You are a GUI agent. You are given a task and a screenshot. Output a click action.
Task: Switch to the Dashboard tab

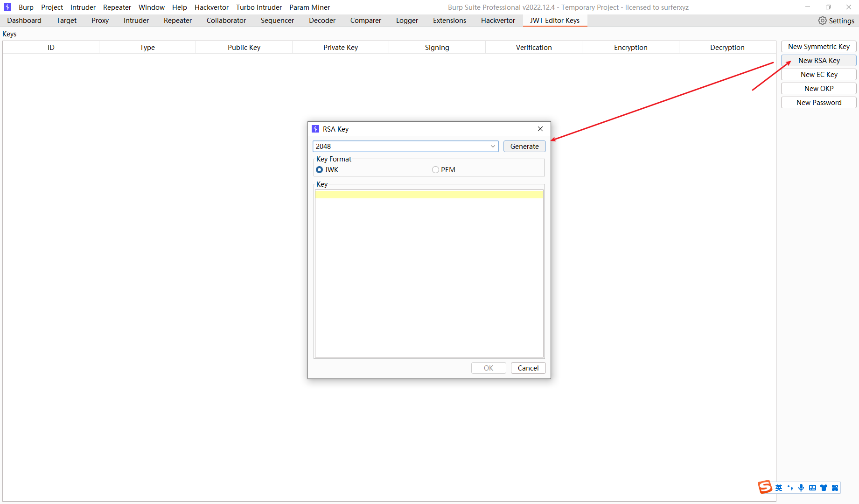[x=24, y=21]
